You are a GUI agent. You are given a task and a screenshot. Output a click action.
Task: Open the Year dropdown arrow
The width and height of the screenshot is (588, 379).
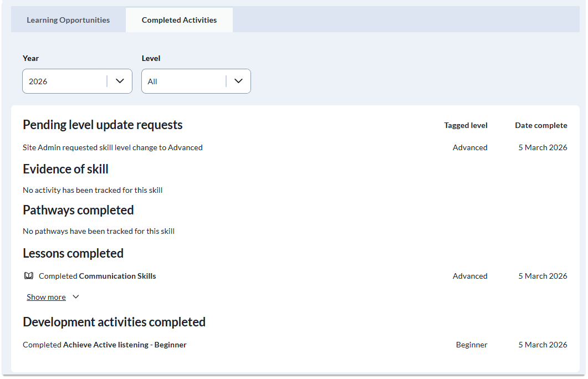pyautogui.click(x=120, y=81)
